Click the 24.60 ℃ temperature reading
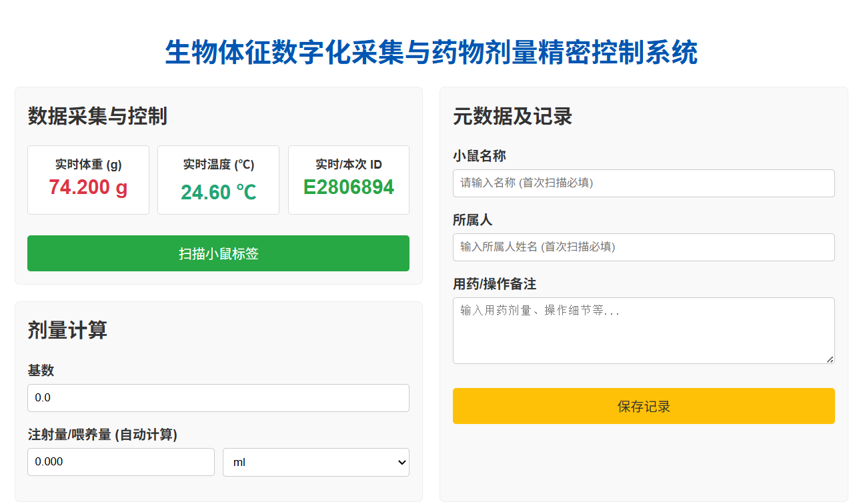Image resolution: width=857 pixels, height=504 pixels. click(218, 192)
